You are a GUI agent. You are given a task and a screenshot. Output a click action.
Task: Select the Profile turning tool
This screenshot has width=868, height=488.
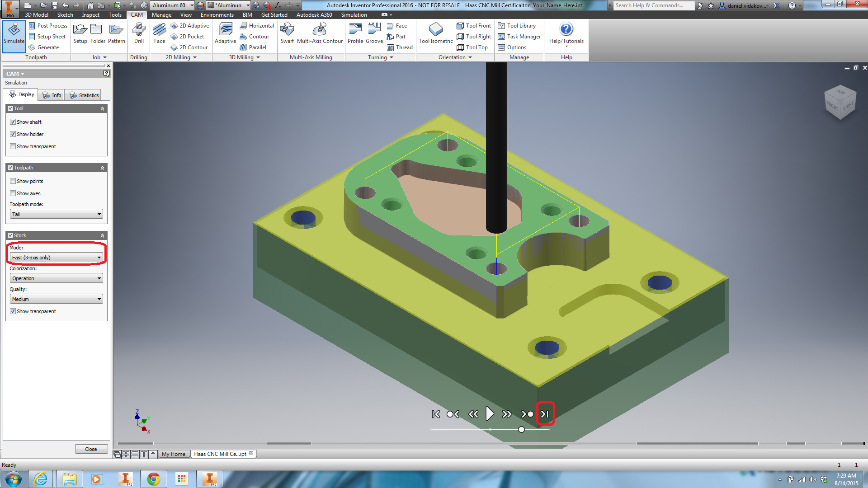click(x=355, y=34)
